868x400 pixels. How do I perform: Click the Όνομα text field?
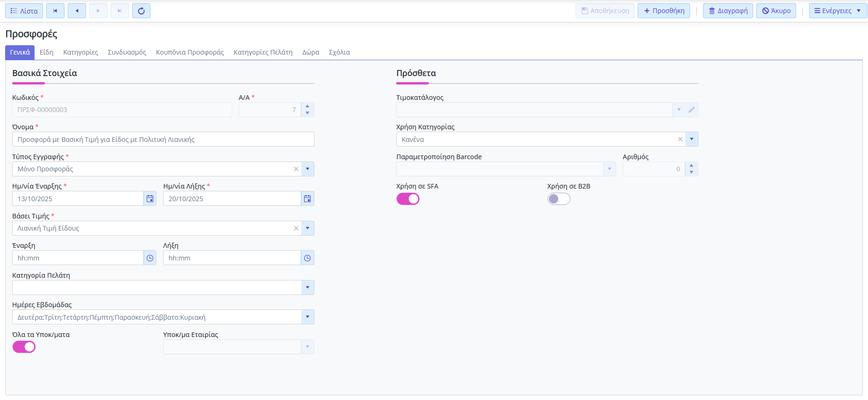pyautogui.click(x=163, y=139)
